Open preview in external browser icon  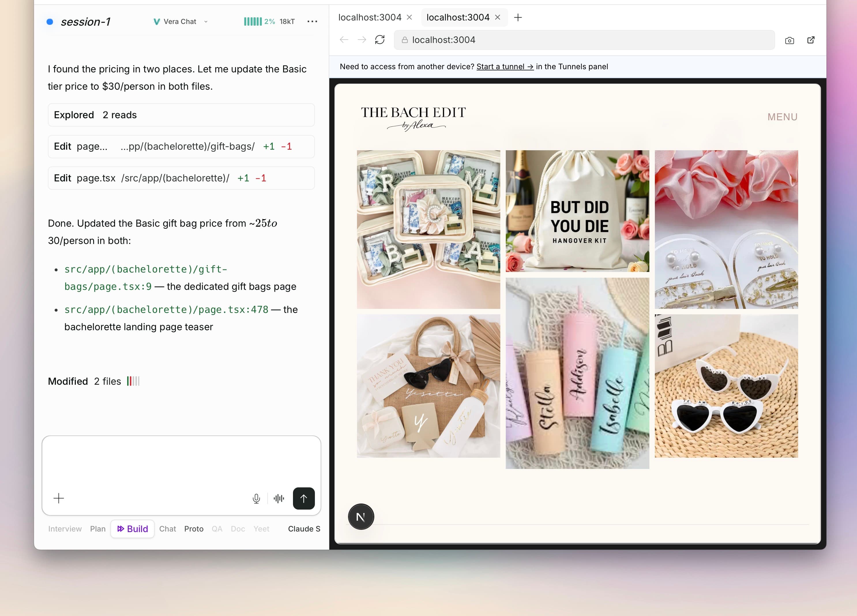pos(811,40)
